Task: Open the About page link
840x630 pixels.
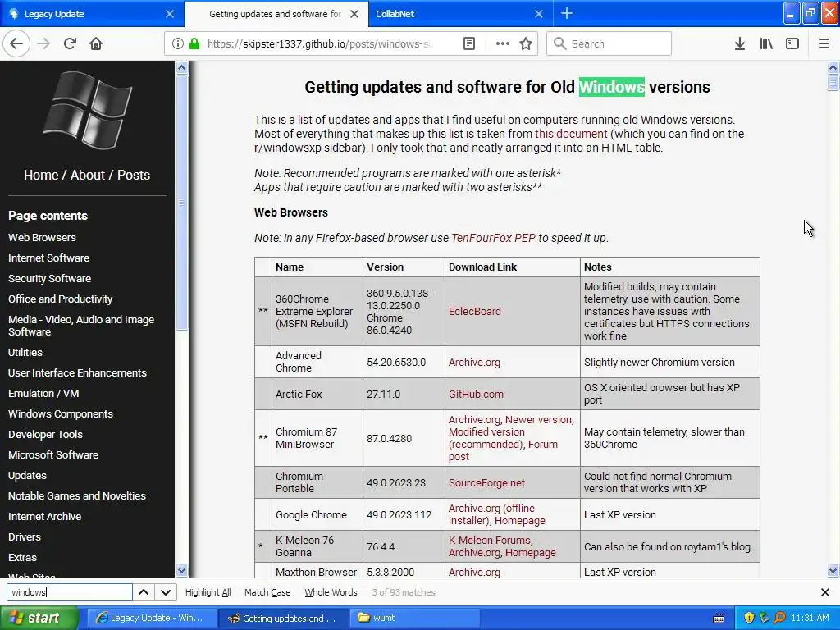Action: click(x=87, y=175)
